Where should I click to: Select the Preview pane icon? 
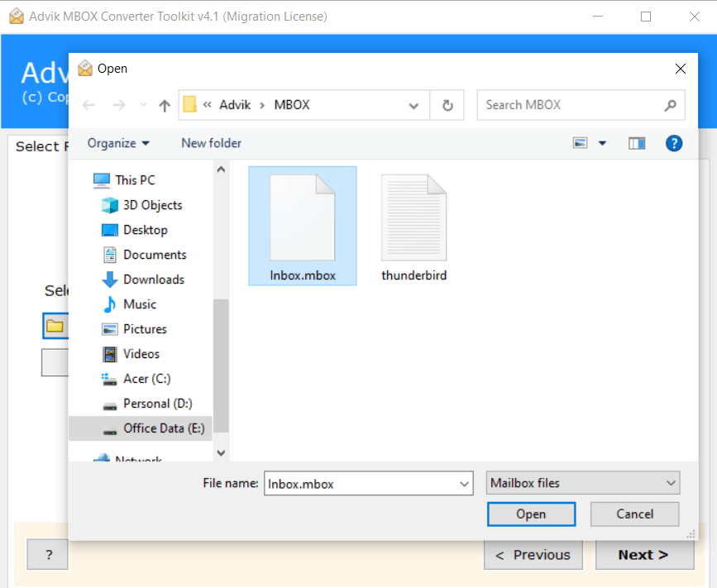click(x=637, y=143)
